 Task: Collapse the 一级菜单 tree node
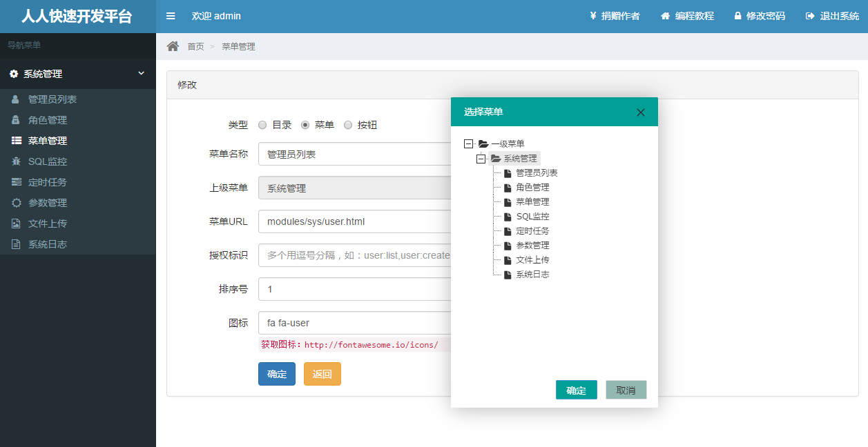click(469, 144)
